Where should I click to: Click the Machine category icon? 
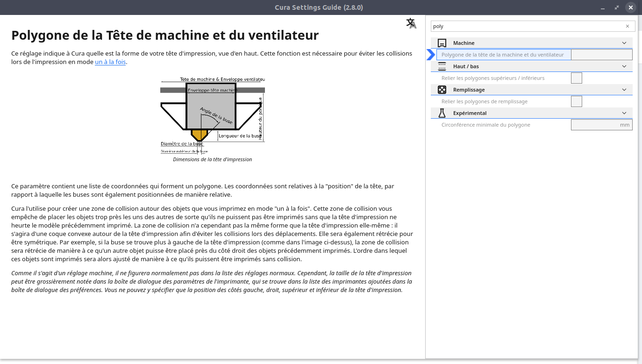pyautogui.click(x=442, y=43)
